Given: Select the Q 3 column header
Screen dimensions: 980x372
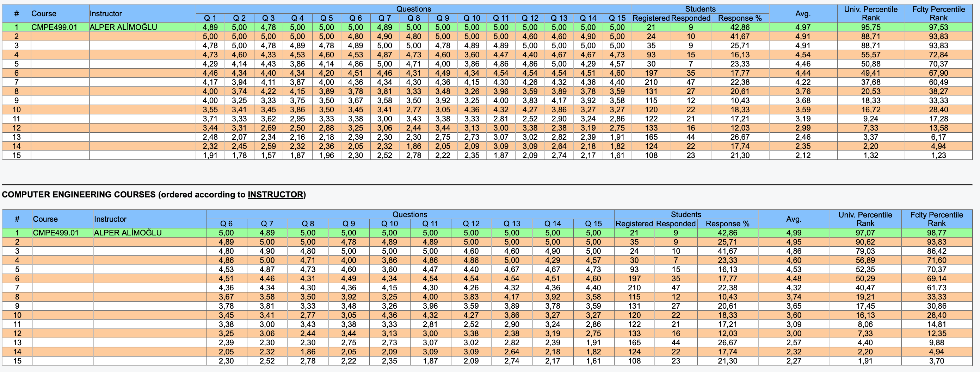Looking at the screenshot, I should click(268, 18).
